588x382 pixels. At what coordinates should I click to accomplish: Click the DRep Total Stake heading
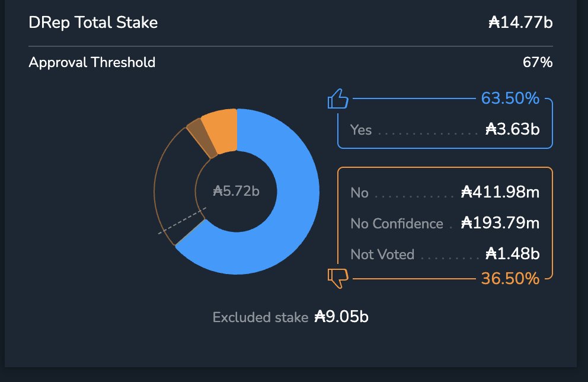(x=93, y=23)
